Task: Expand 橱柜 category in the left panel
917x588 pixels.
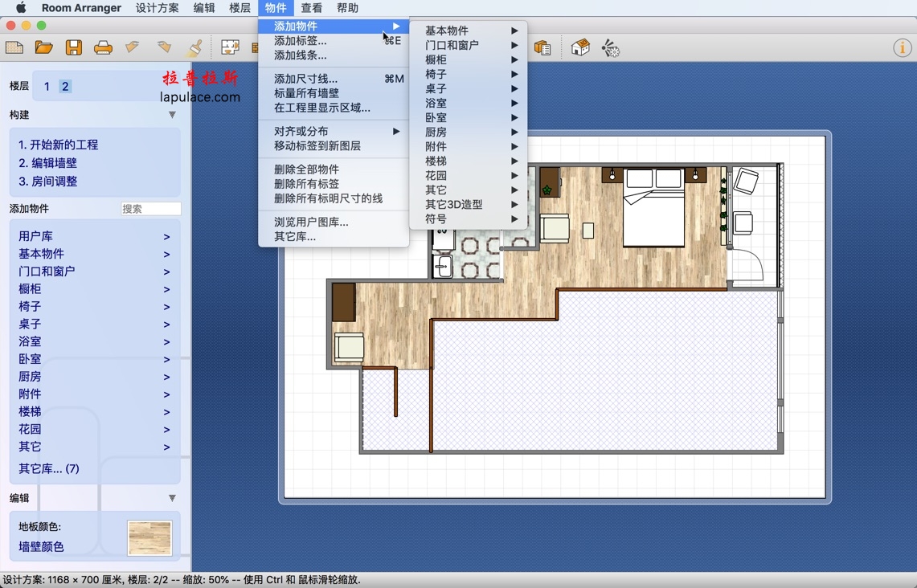Action: (x=95, y=288)
